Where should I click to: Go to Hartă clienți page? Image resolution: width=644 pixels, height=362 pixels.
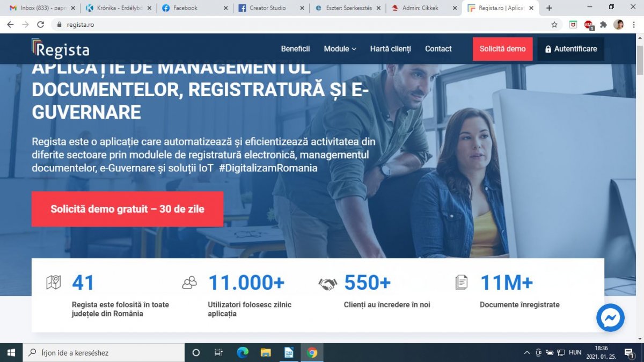point(390,49)
